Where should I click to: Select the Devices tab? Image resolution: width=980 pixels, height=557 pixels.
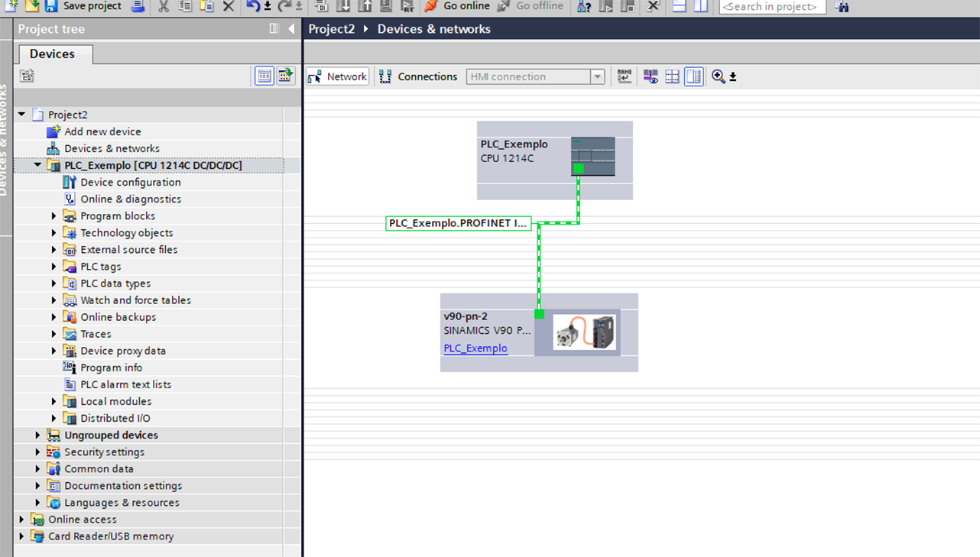coord(52,54)
